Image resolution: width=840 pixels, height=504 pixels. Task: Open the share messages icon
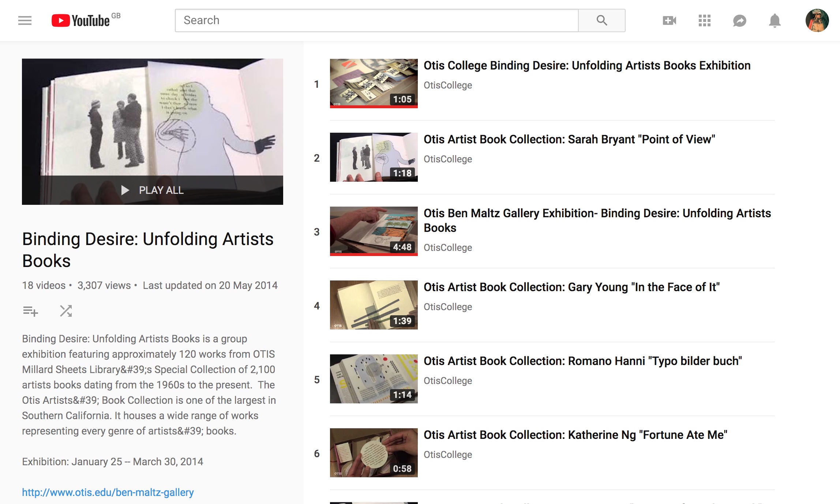739,20
